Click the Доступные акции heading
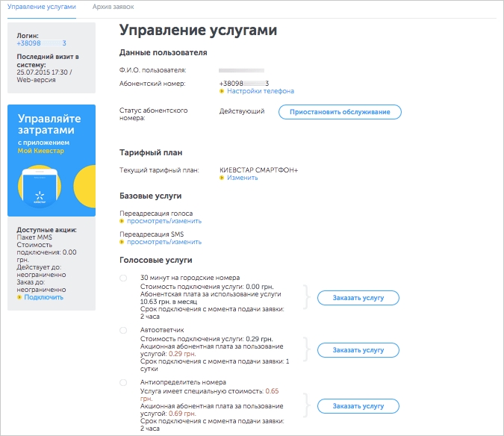The width and height of the screenshot is (504, 436). click(x=46, y=230)
